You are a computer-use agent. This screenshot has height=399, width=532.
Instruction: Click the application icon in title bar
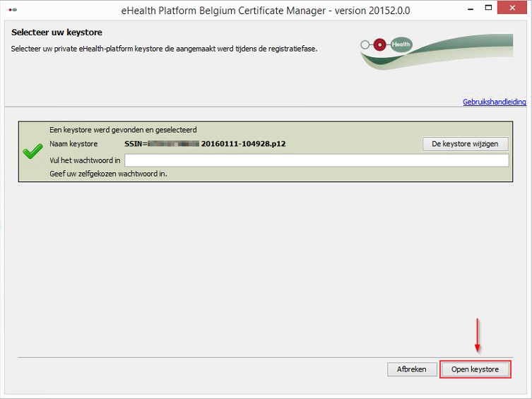click(x=13, y=10)
